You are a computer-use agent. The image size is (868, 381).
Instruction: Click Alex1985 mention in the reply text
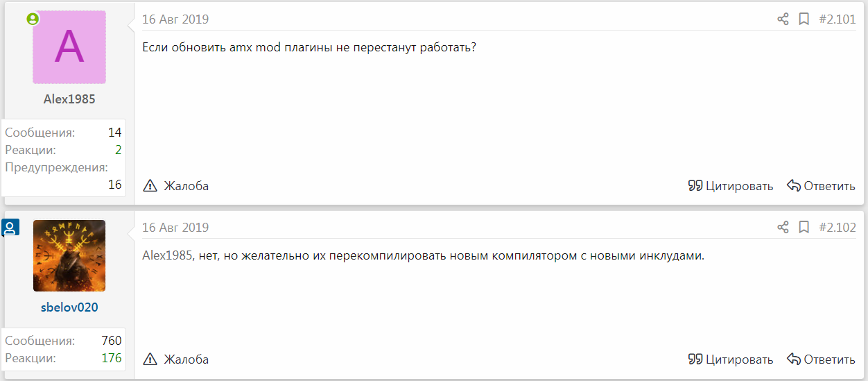tap(167, 255)
